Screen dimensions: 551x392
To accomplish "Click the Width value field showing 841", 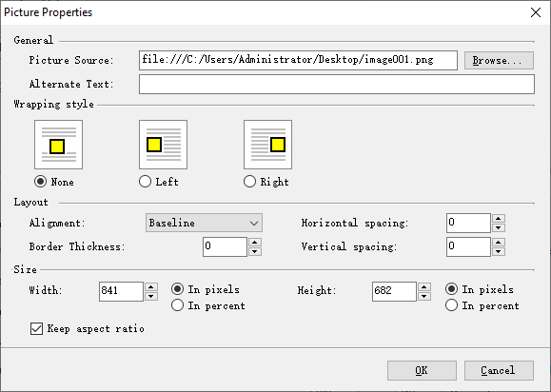I will (121, 291).
